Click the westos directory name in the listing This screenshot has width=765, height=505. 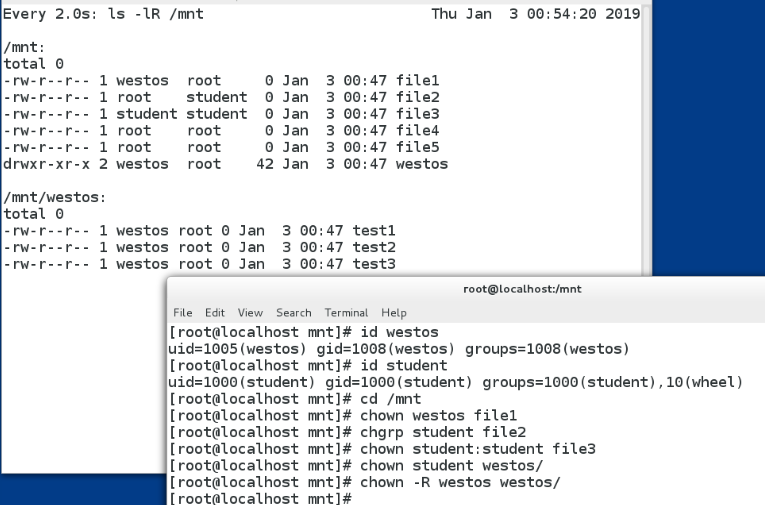pos(422,164)
